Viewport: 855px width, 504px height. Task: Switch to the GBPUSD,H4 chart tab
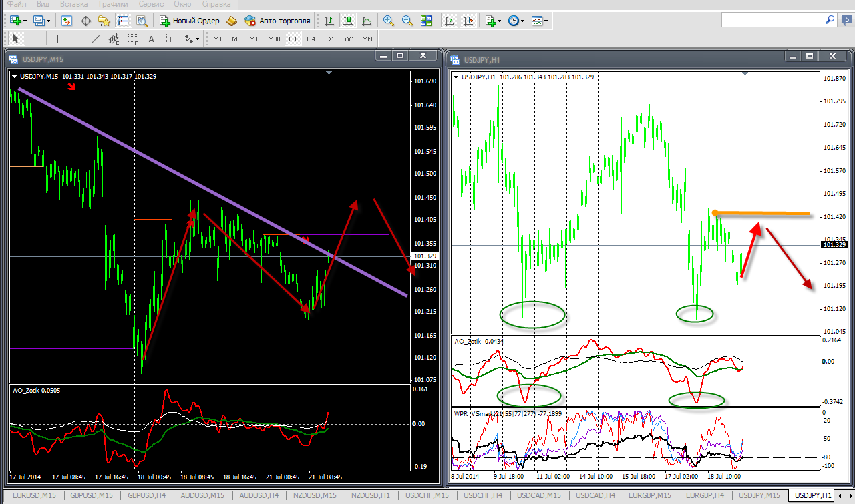click(x=146, y=495)
